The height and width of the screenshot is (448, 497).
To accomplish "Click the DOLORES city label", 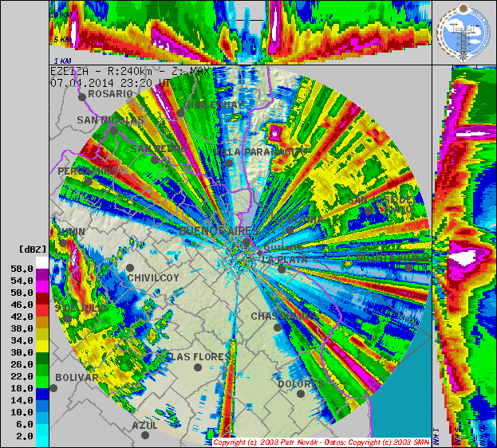I will coord(301,383).
